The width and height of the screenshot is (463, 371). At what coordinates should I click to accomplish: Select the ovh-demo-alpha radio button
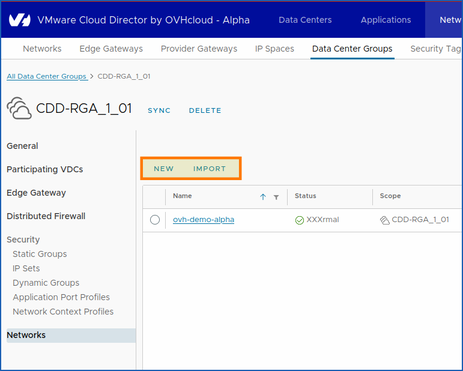pos(155,220)
